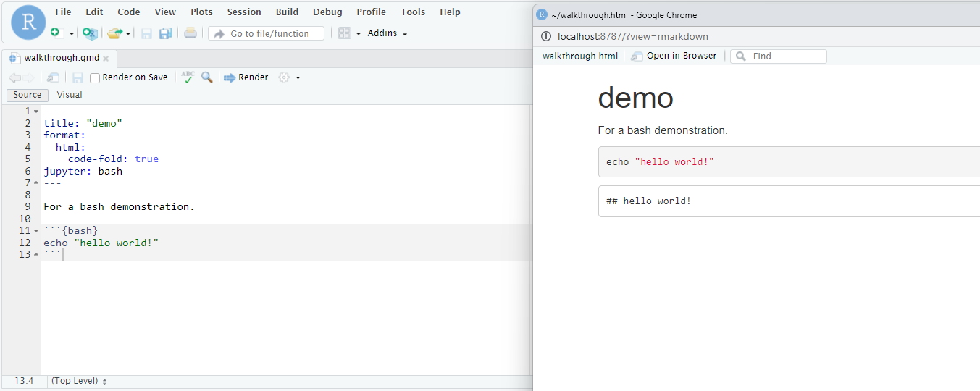980x391 pixels.
Task: Open render options gear icon
Action: coord(284,77)
